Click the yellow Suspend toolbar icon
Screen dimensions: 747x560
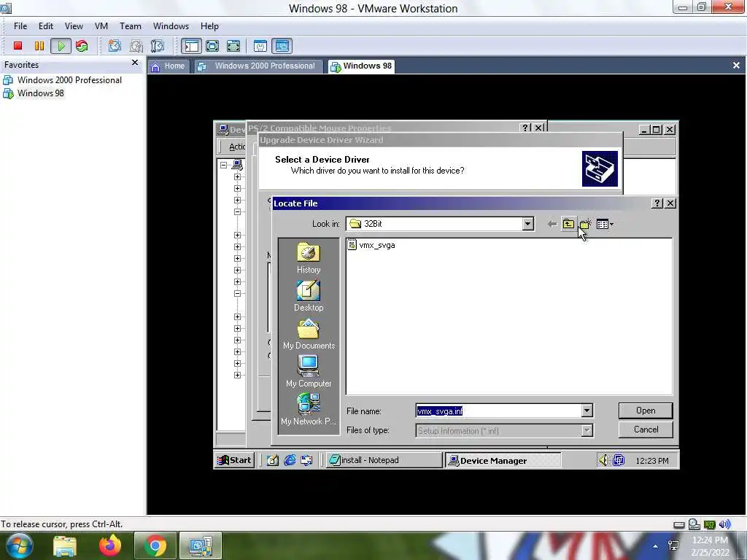39,46
